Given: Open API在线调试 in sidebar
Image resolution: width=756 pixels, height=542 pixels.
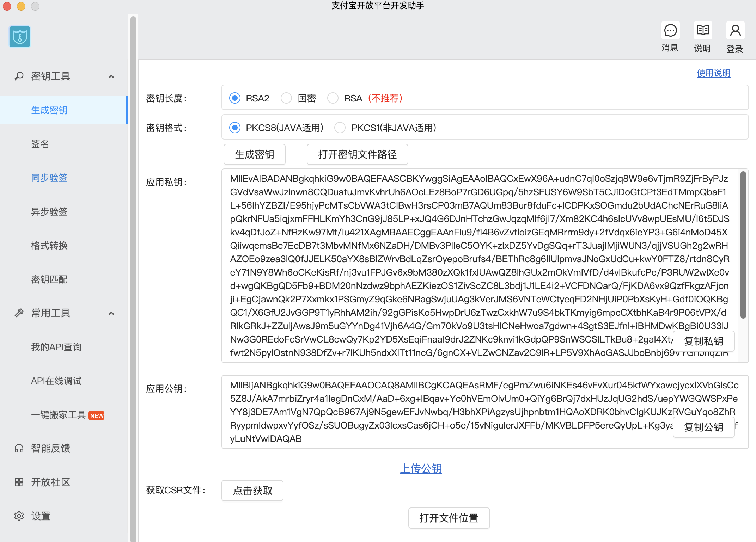Looking at the screenshot, I should click(x=64, y=381).
